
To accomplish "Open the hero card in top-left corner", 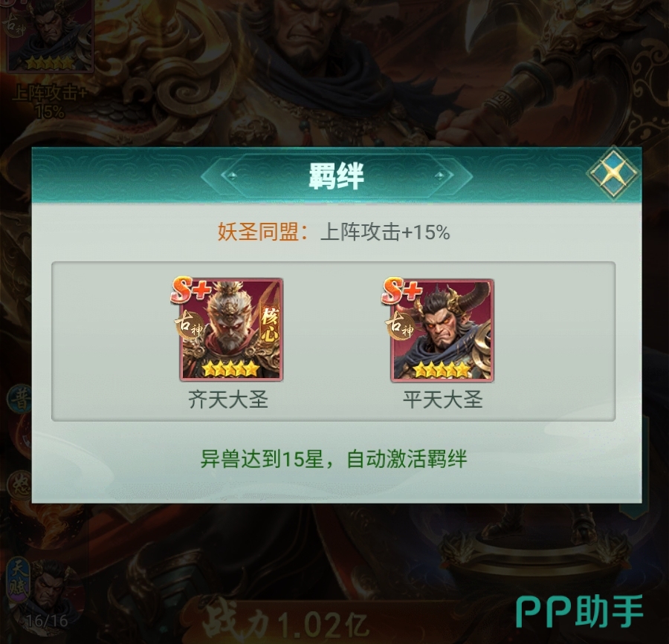I will (x=48, y=36).
